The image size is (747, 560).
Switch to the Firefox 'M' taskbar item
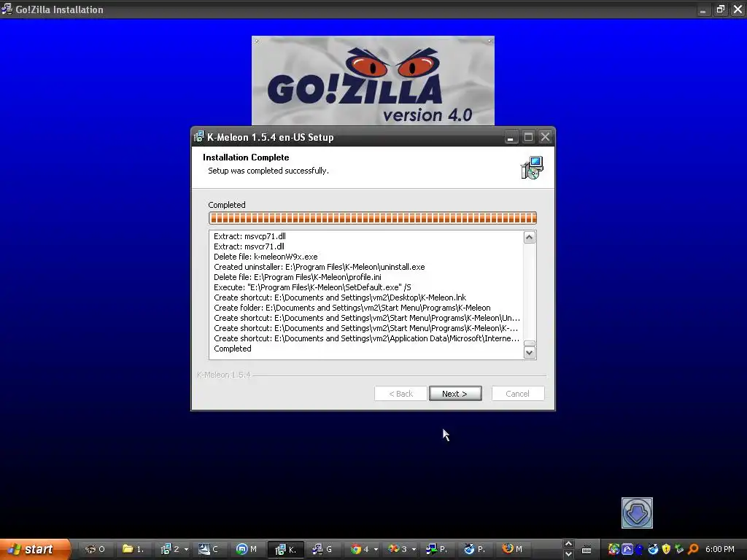coord(512,549)
